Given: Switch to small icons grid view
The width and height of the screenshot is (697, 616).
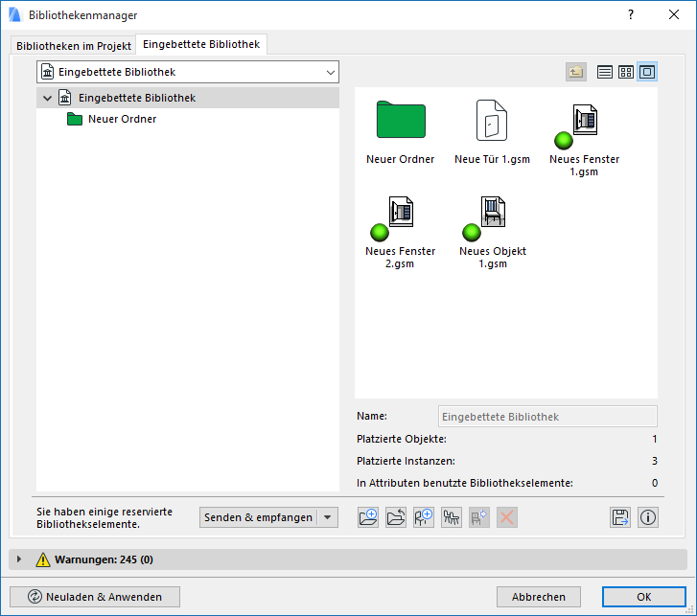Looking at the screenshot, I should (x=626, y=72).
